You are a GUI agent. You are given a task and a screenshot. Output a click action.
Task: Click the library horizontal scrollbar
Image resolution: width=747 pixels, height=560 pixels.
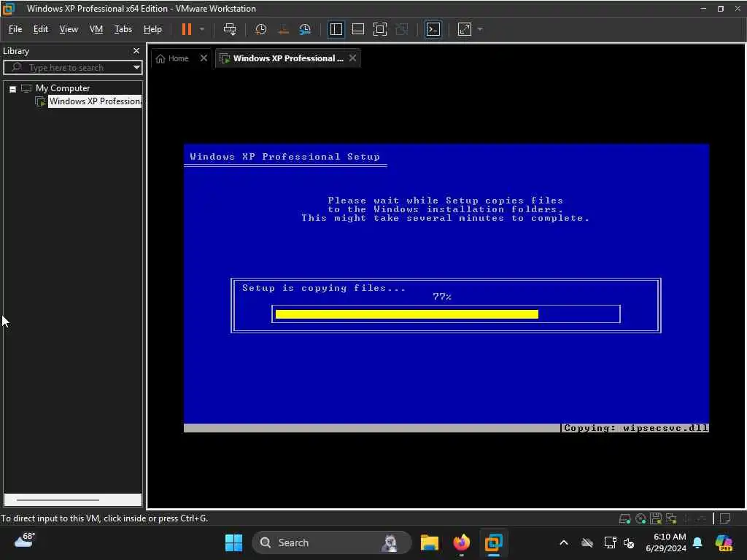point(58,500)
